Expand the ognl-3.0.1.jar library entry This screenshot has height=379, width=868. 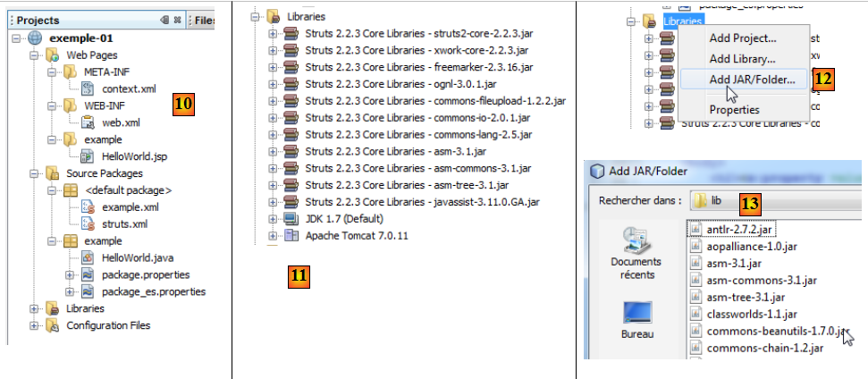(x=273, y=84)
